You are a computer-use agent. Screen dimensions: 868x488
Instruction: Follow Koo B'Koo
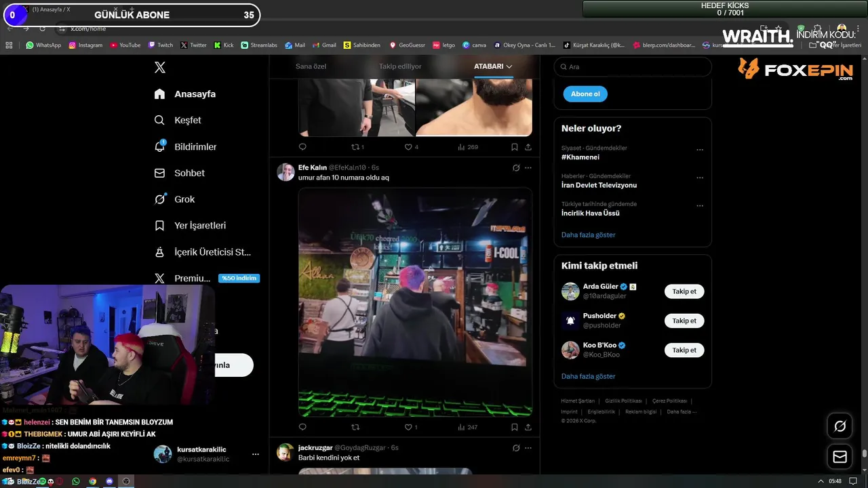click(684, 350)
